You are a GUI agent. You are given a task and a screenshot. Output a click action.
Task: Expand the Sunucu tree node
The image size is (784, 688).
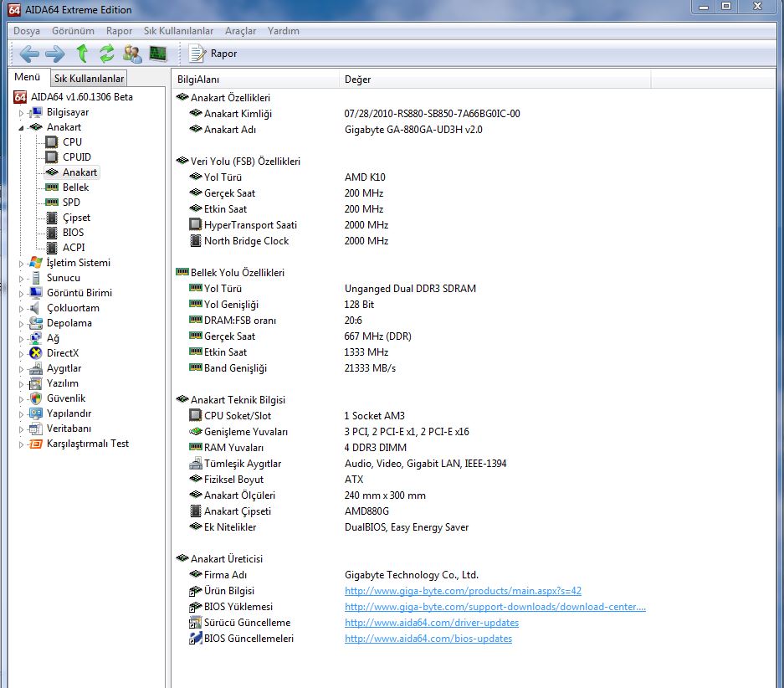(x=21, y=279)
